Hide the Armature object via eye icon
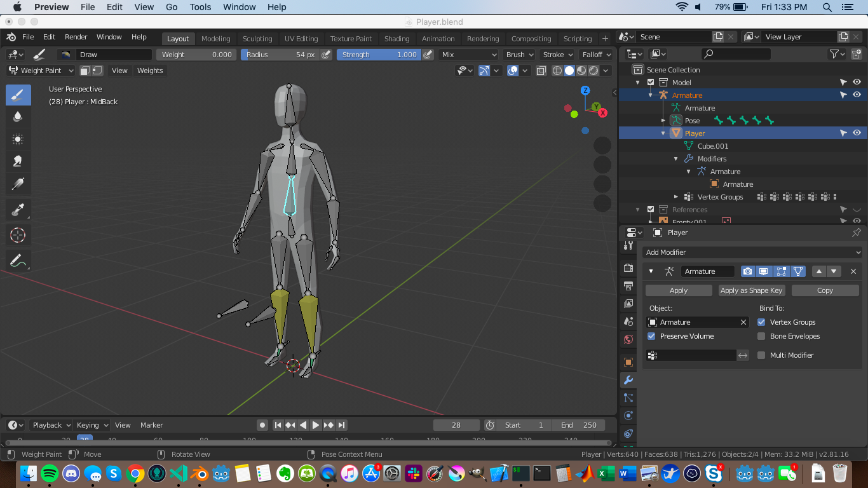The image size is (868, 488). coord(857,95)
